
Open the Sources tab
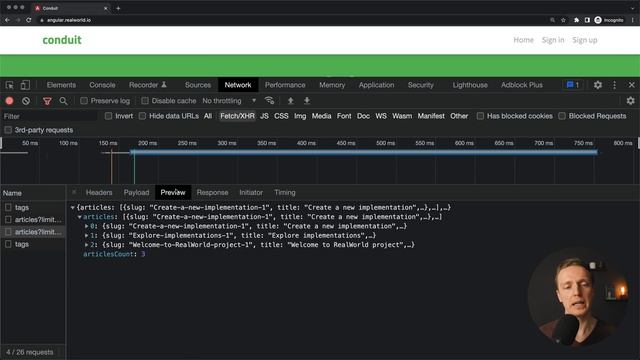(198, 85)
